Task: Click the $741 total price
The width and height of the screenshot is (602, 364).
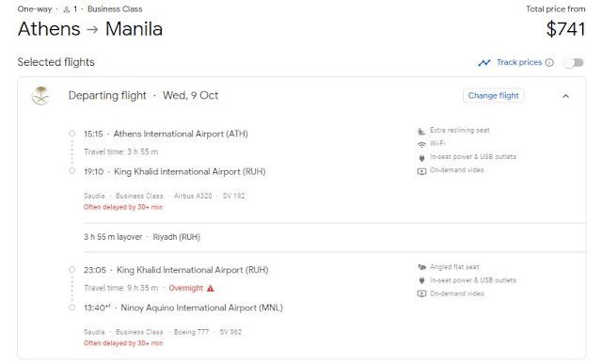Action: tap(565, 29)
